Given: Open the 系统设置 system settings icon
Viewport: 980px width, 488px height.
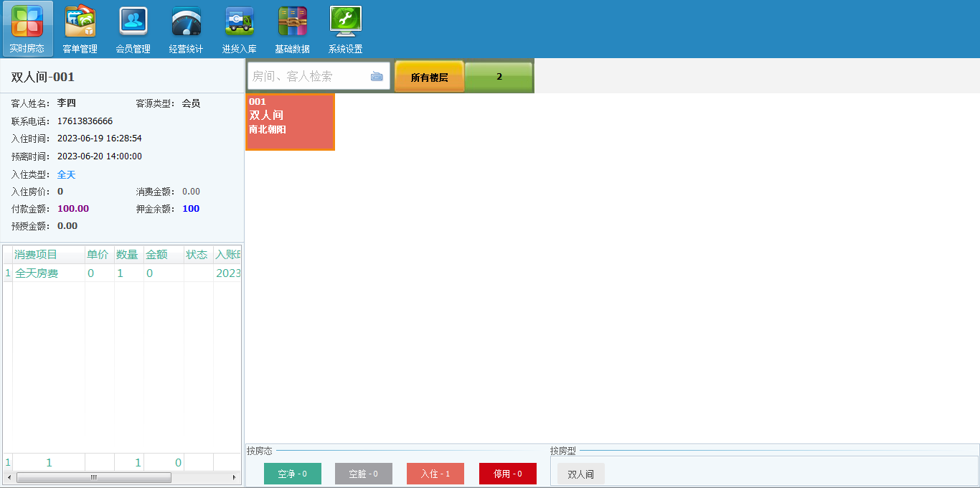Looking at the screenshot, I should tap(345, 29).
